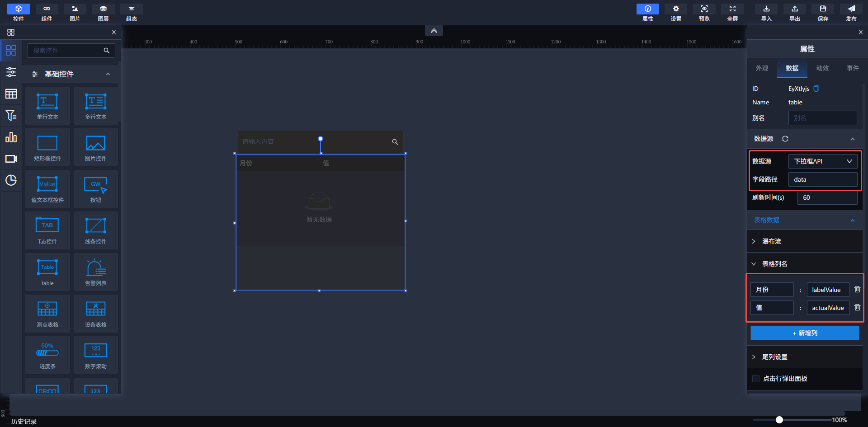
Task: Copy the ID with the copy icon
Action: [x=816, y=89]
